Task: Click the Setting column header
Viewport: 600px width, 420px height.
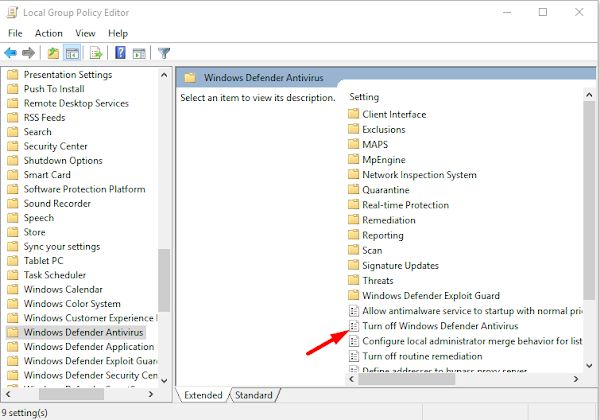Action: pyautogui.click(x=364, y=97)
